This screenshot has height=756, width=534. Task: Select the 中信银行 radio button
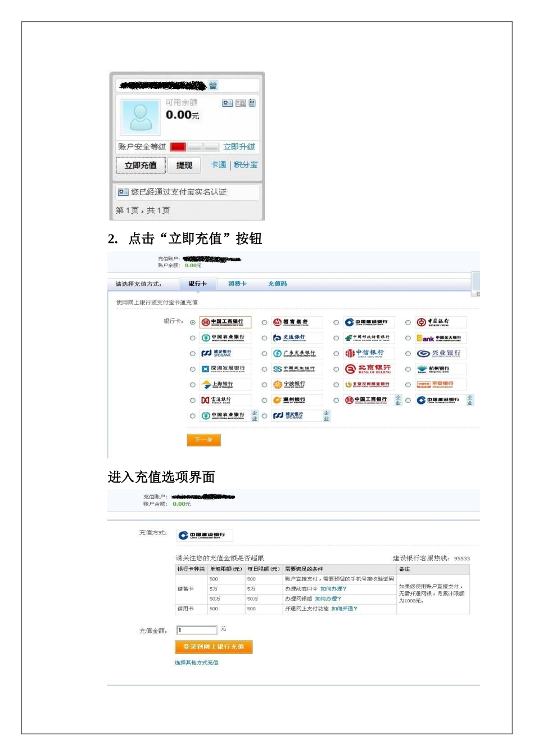click(336, 354)
